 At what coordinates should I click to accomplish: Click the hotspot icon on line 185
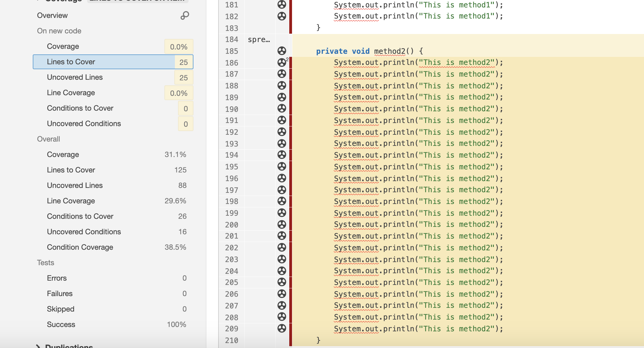(x=282, y=51)
